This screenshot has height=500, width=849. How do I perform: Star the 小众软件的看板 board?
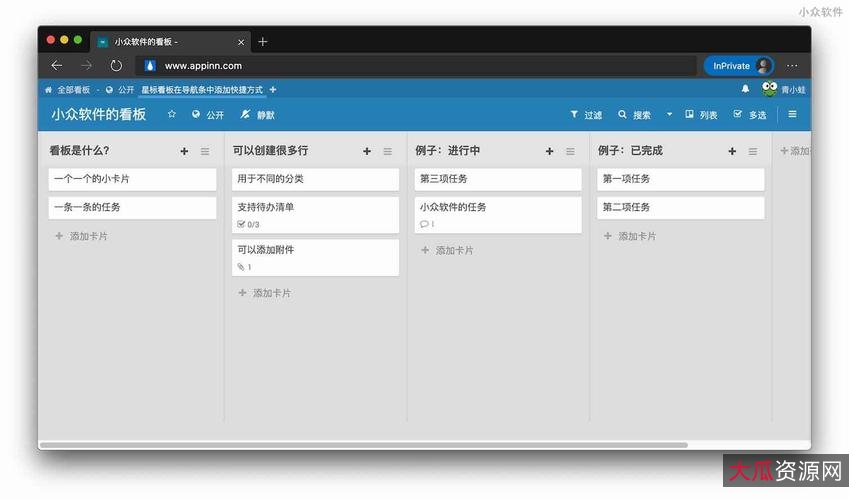172,114
